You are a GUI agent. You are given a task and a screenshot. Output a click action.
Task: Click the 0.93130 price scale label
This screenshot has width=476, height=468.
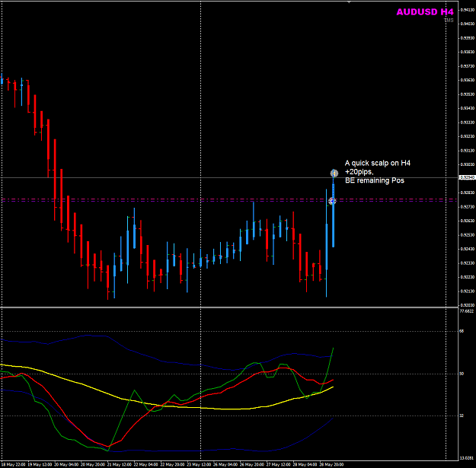pyautogui.click(x=467, y=151)
